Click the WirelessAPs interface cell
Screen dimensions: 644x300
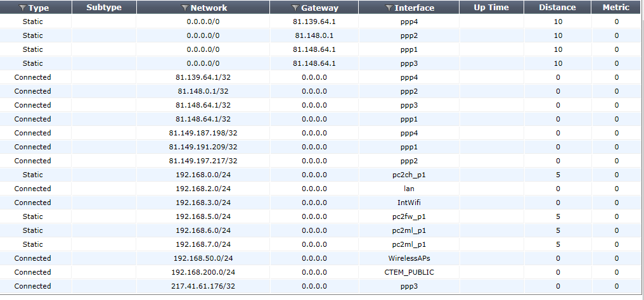409,258
